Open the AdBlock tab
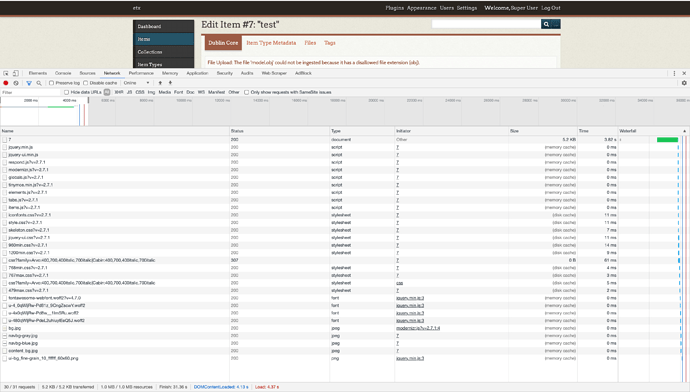This screenshot has width=690, height=392. tap(303, 73)
